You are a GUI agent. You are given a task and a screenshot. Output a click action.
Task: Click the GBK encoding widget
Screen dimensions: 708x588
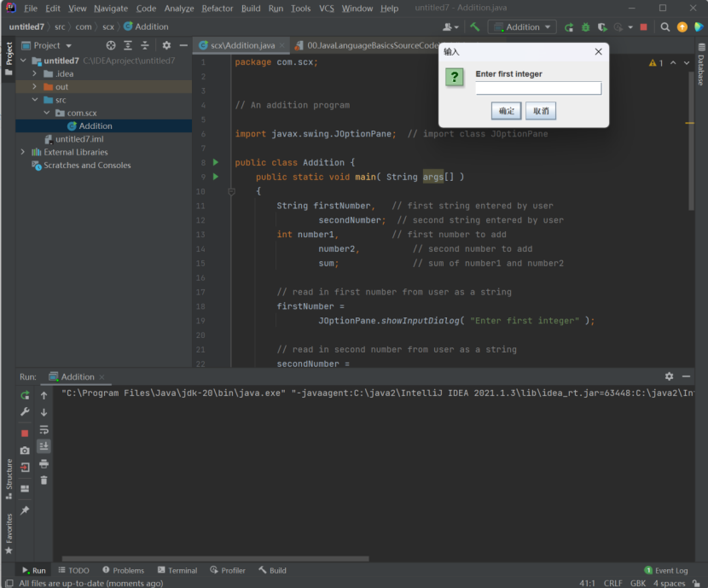point(637,583)
